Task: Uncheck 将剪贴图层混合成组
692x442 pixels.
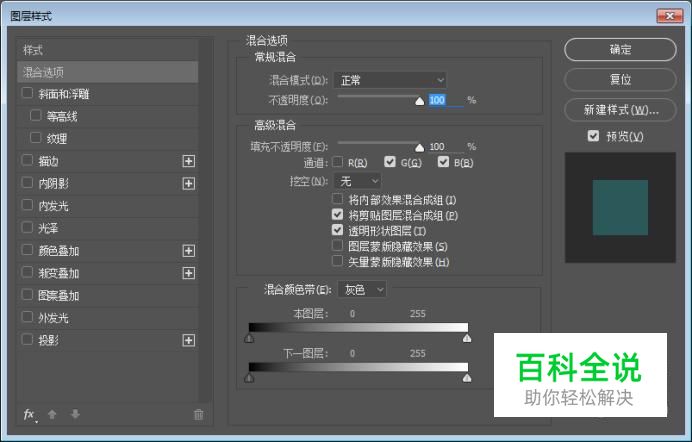Action: [338, 215]
